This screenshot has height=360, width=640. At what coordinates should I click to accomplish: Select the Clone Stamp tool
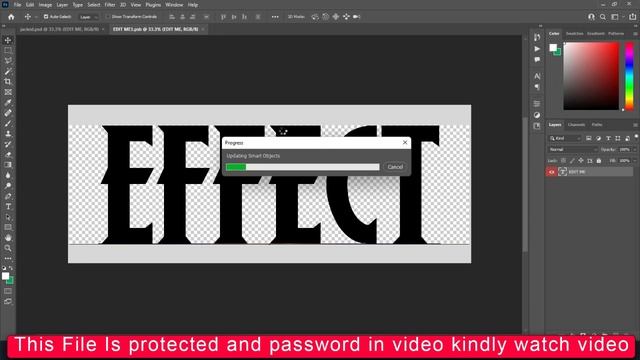point(8,134)
